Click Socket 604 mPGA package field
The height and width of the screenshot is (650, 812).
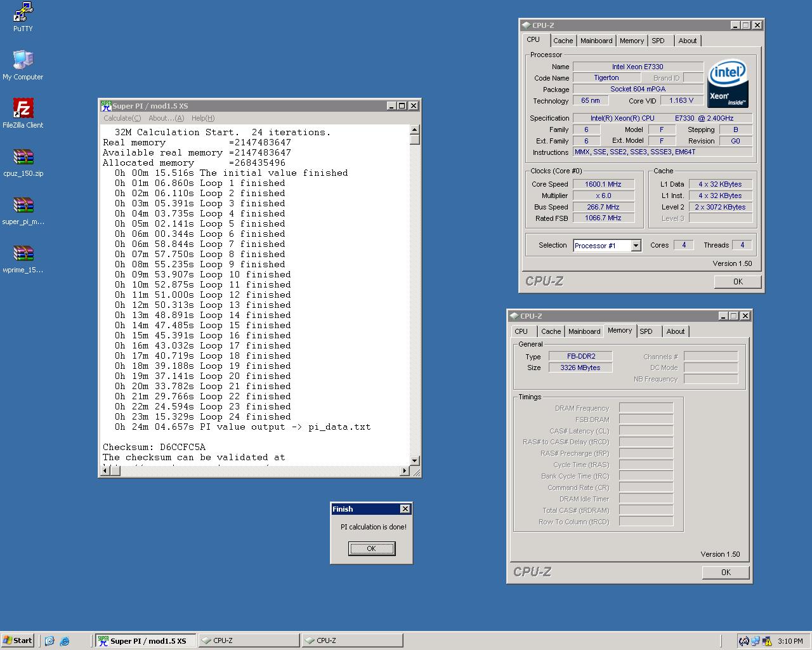pos(638,89)
